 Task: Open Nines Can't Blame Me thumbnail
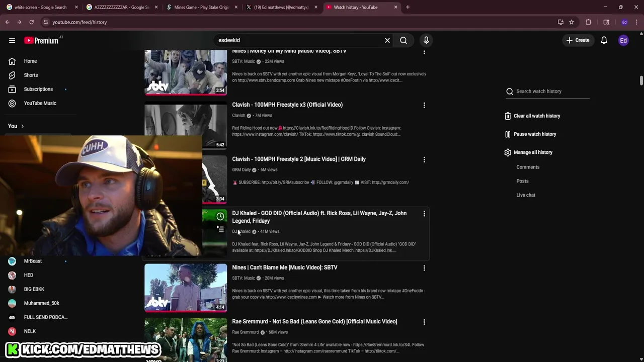(x=186, y=288)
